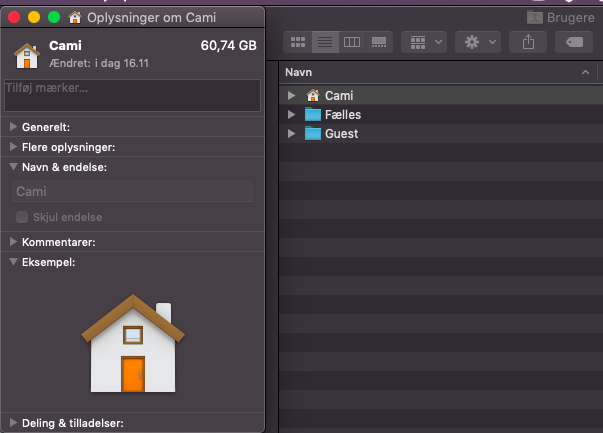Switch Finder to list view
Viewport: 603px width, 433px height.
click(x=325, y=42)
